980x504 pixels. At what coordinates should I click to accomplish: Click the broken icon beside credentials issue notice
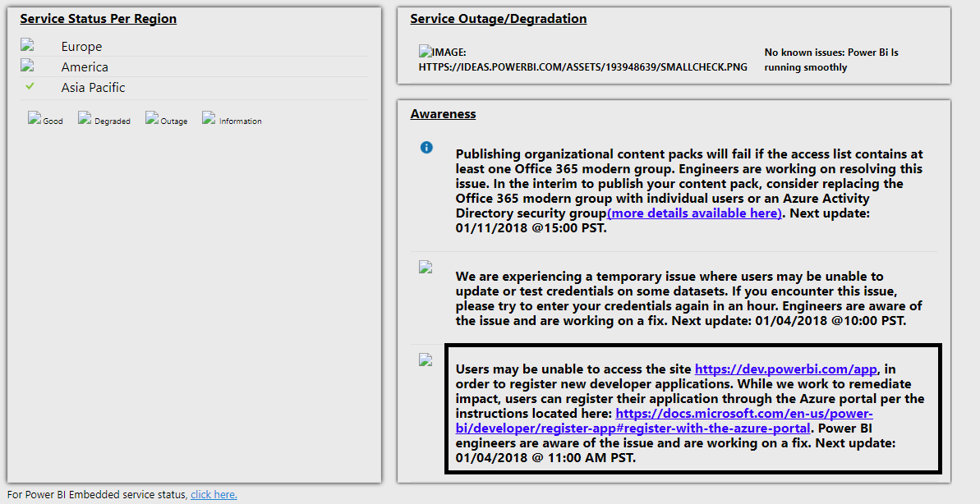click(x=426, y=268)
